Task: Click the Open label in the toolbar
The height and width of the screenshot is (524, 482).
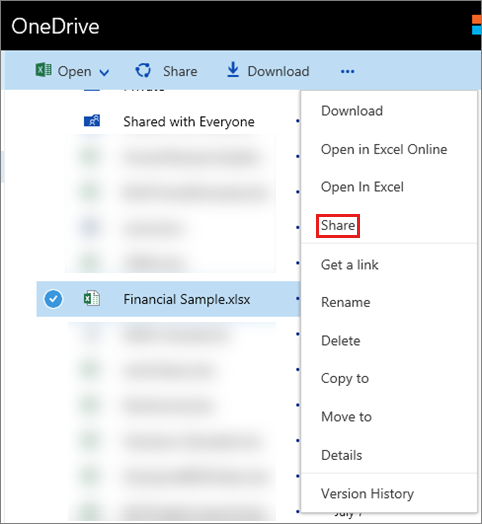Action: (x=74, y=72)
